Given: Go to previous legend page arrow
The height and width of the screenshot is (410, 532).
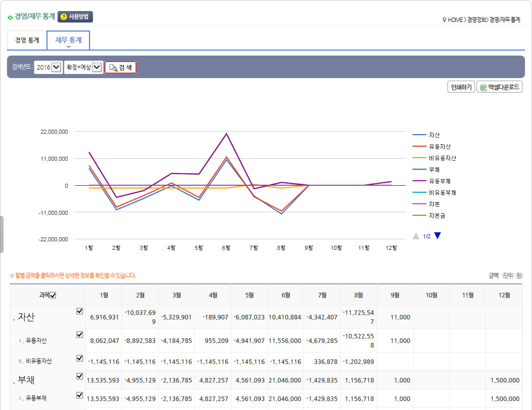Looking at the screenshot, I should point(415,236).
